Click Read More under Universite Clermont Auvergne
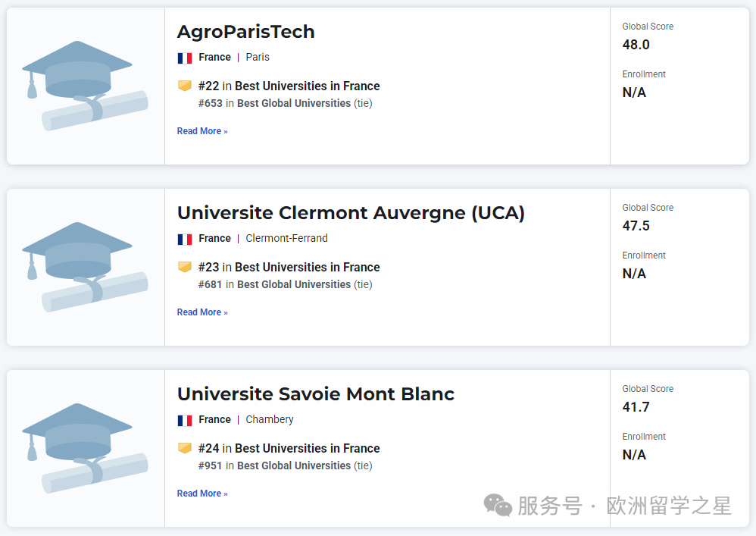756x536 pixels. coord(202,312)
